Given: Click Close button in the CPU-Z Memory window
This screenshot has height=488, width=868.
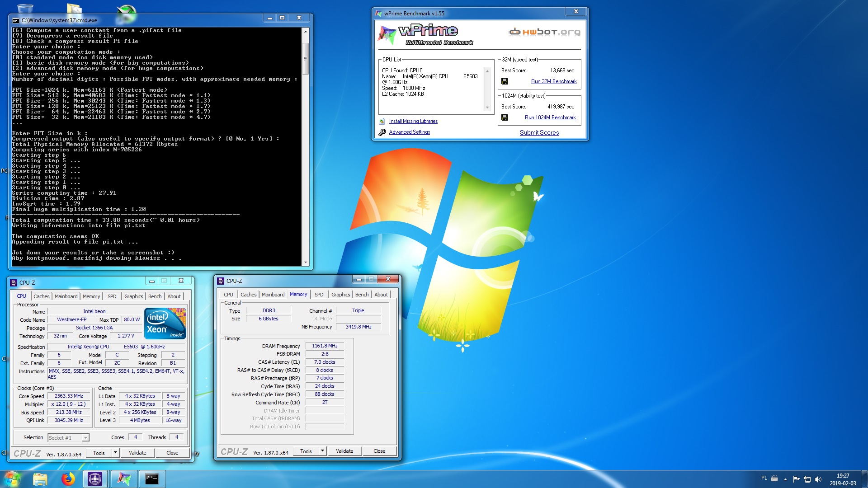Looking at the screenshot, I should point(379,450).
